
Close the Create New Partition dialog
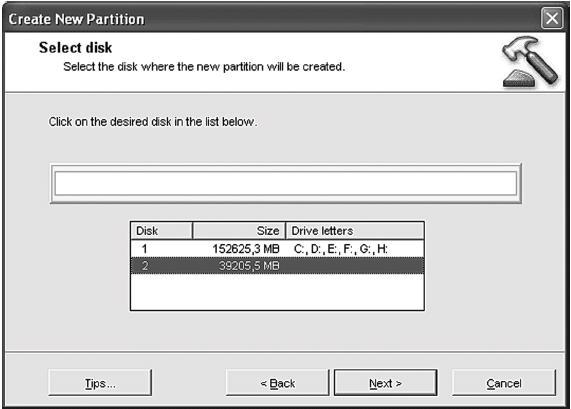[552, 18]
